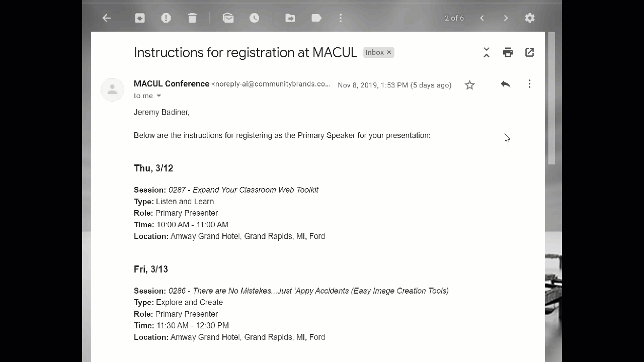644x362 pixels.
Task: Delete email with the trash icon
Action: tap(192, 18)
